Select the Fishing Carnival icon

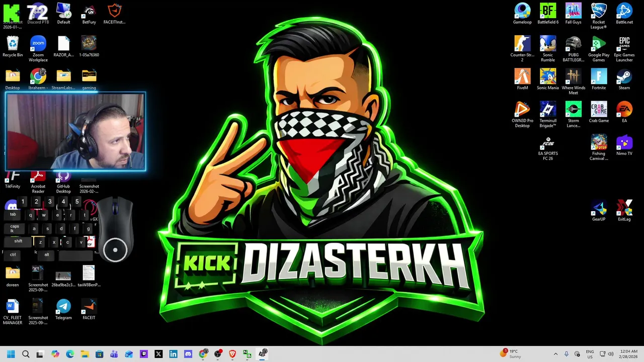click(x=599, y=148)
